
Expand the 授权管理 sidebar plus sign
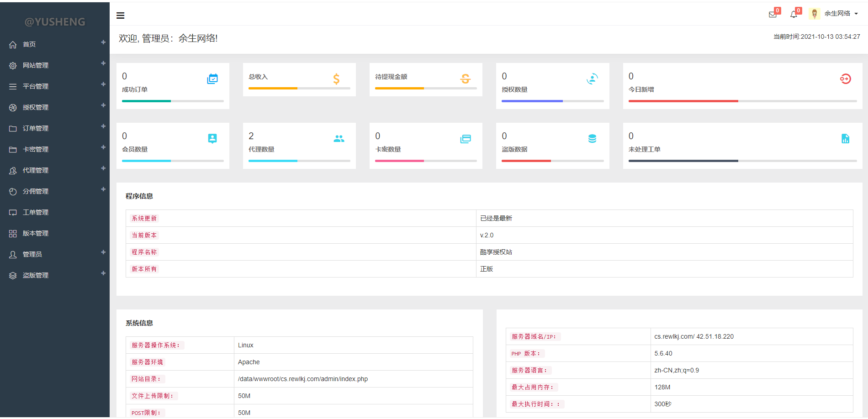pyautogui.click(x=103, y=105)
